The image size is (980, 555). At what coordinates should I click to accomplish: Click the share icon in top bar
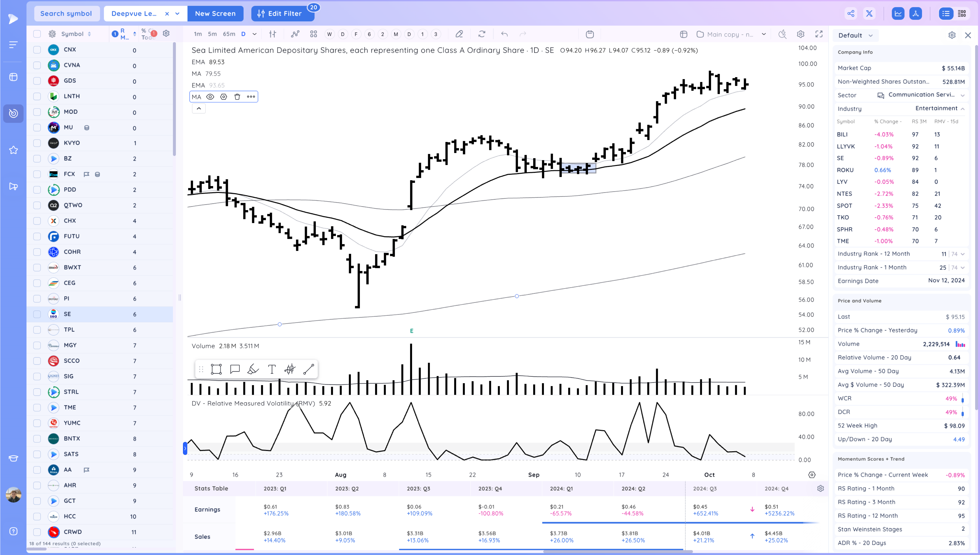click(x=851, y=14)
